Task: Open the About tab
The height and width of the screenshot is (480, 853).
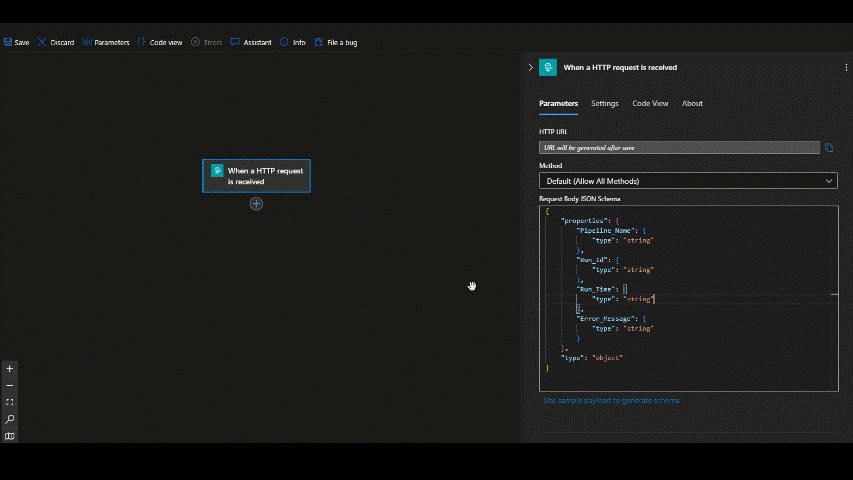Action: (x=692, y=103)
